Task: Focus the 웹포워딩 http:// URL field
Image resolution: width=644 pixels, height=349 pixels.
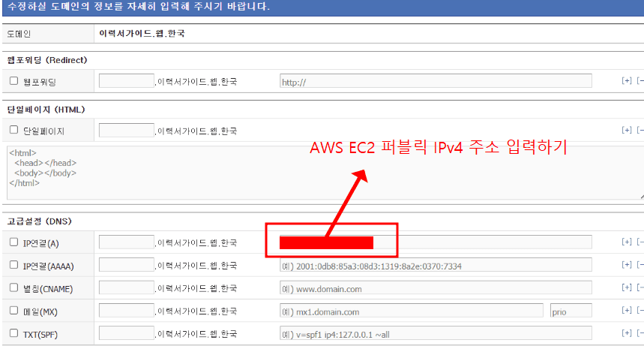Action: [435, 81]
